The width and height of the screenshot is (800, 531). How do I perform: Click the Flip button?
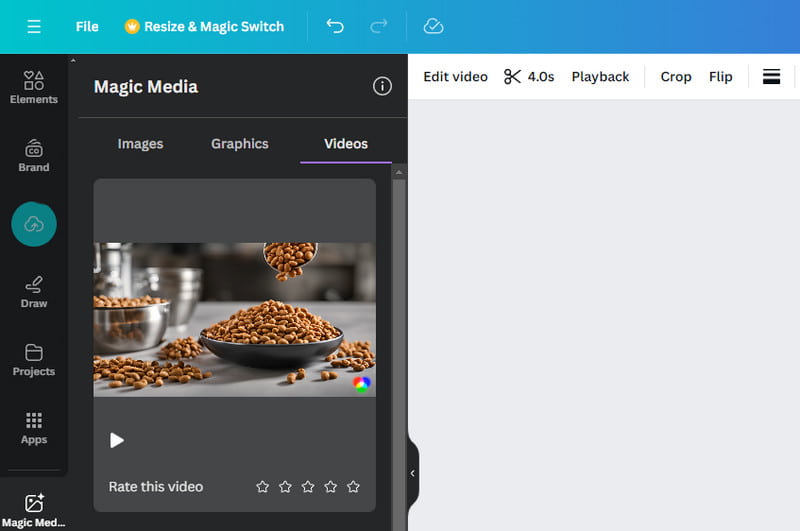point(720,77)
